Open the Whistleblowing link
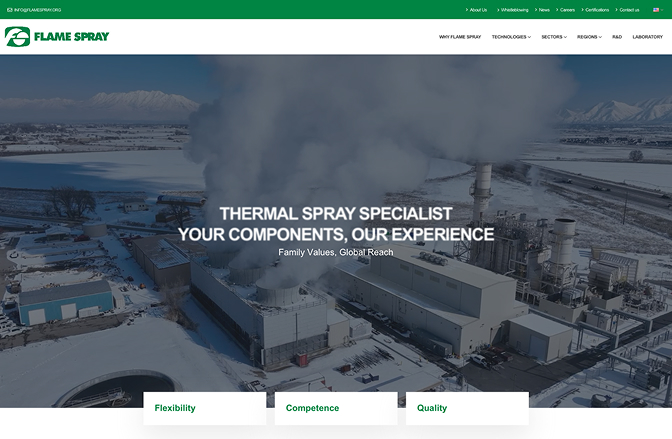Image resolution: width=672 pixels, height=439 pixels. [513, 10]
